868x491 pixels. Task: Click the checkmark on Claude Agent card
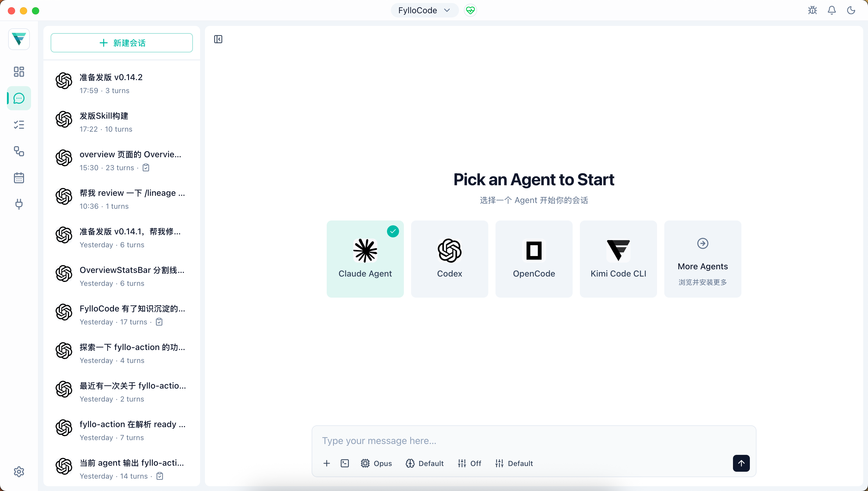(x=393, y=231)
